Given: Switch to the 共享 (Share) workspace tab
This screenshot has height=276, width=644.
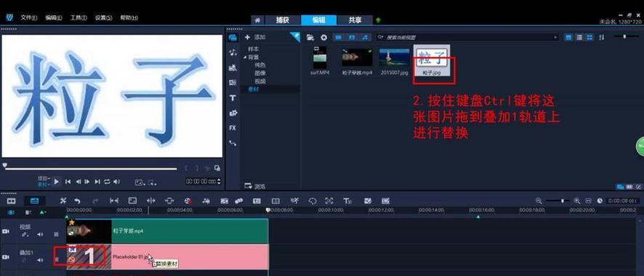Looking at the screenshot, I should click(x=355, y=20).
